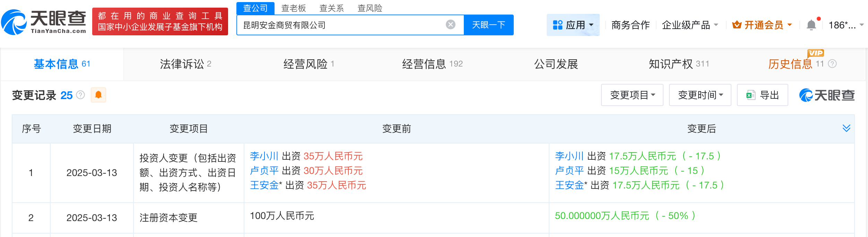Click the TianYanCha logo
Screen dimensions: 868x237
(44, 22)
